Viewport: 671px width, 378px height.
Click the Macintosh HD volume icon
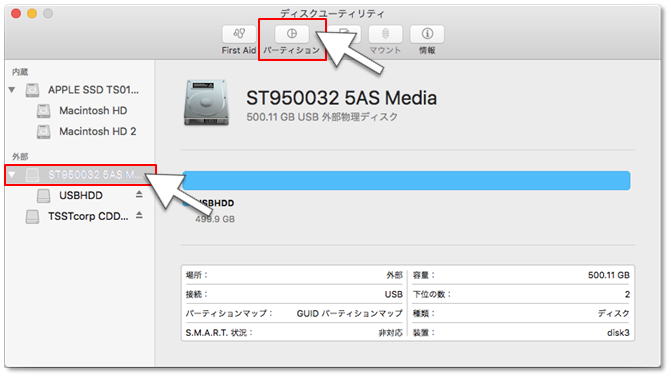click(43, 110)
